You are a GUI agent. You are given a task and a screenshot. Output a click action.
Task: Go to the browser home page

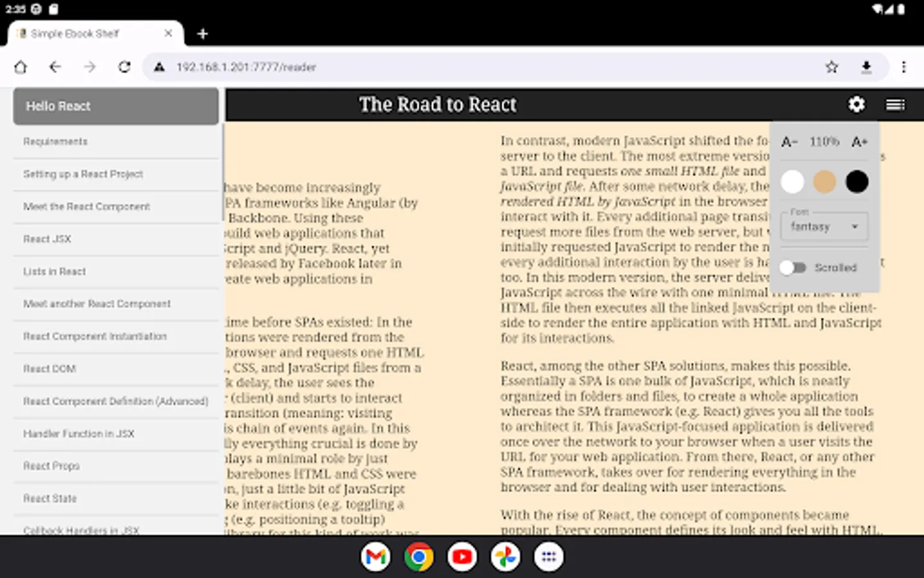pos(21,67)
